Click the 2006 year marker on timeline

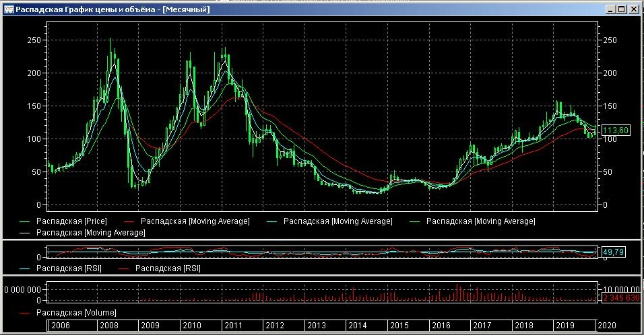click(x=61, y=326)
